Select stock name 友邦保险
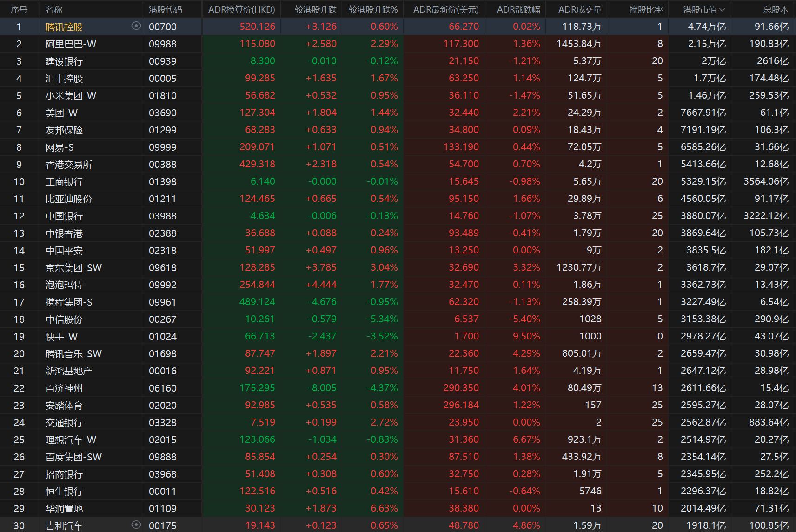This screenshot has width=796, height=532. tap(64, 130)
